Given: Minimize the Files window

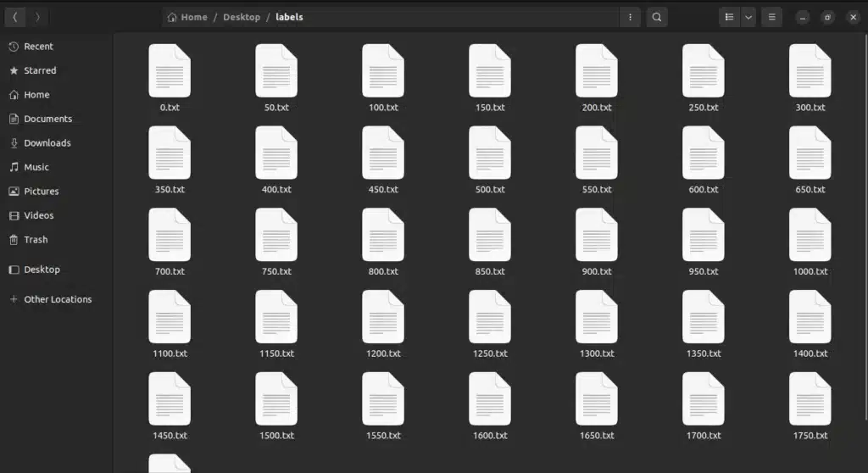Looking at the screenshot, I should pos(802,17).
